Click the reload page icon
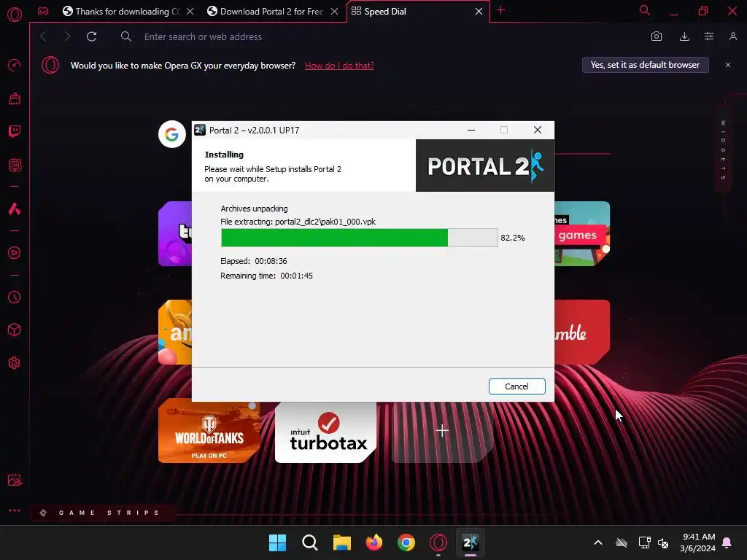 coord(91,36)
